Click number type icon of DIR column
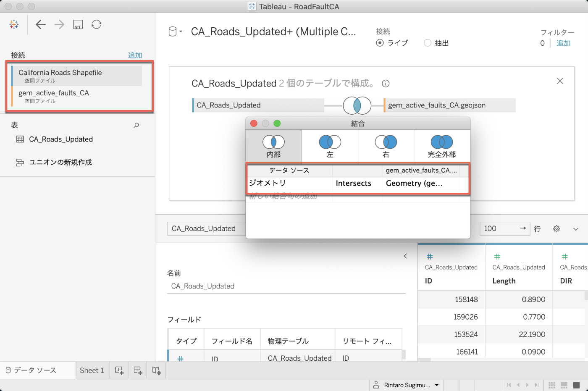Image resolution: width=588 pixels, height=391 pixels. click(x=565, y=257)
